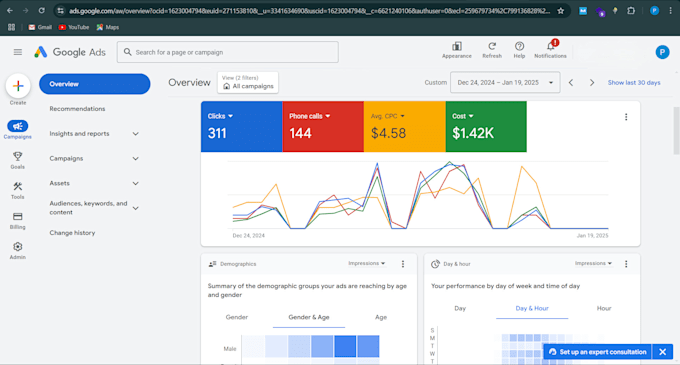Go to next date range arrow

pos(592,82)
